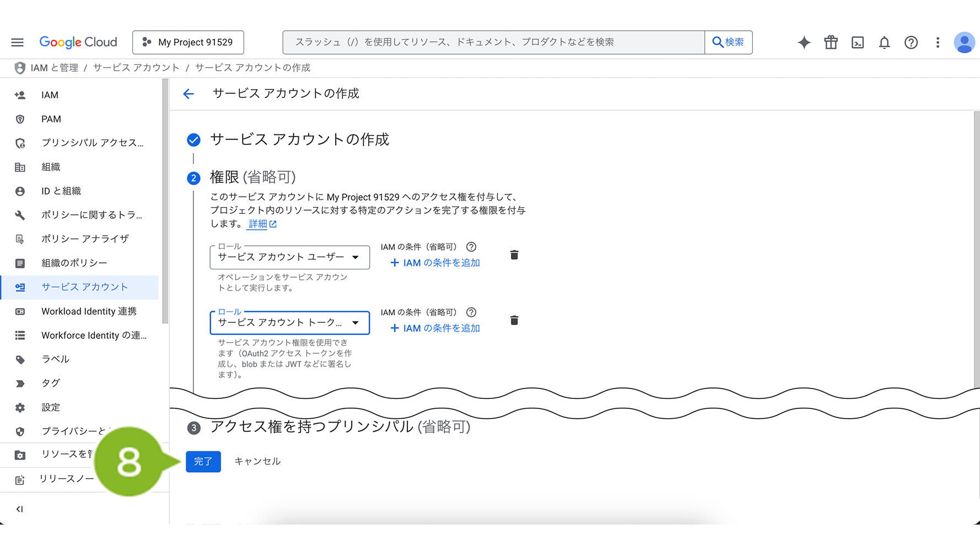
Task: Open the gift free trial icon
Action: pyautogui.click(x=831, y=42)
